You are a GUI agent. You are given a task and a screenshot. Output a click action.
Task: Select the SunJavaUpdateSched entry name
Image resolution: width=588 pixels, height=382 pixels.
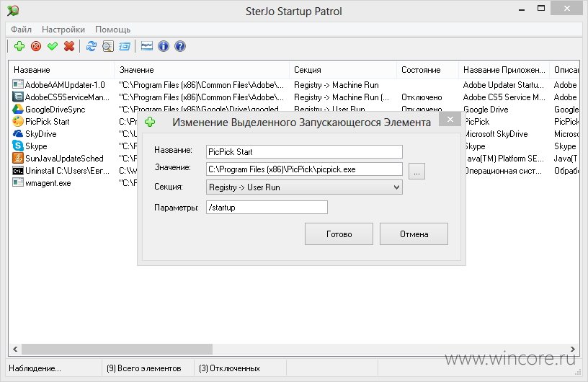tap(64, 159)
